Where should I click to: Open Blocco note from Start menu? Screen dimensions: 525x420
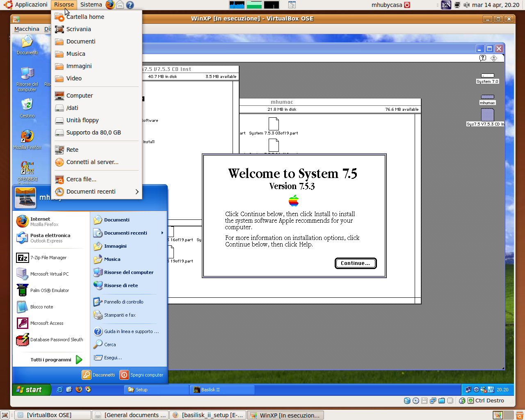coord(51,307)
